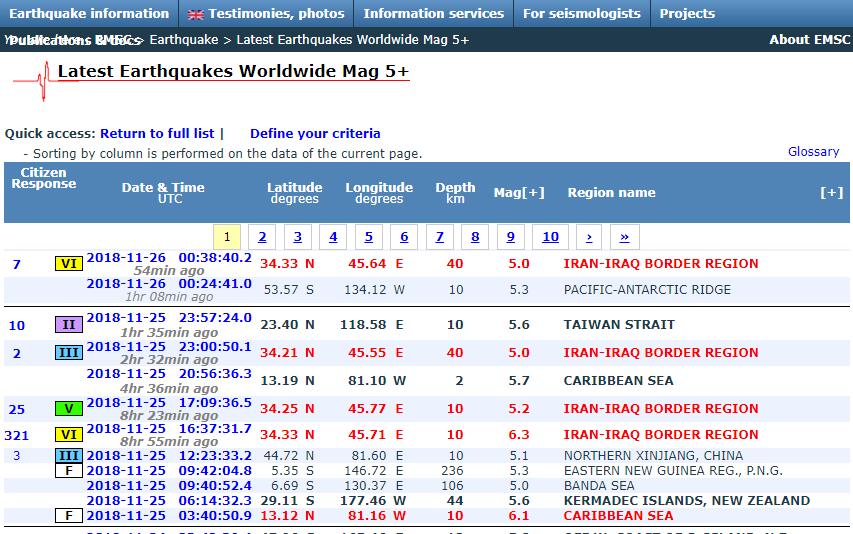This screenshot has height=534, width=853.
Task: Click Return to full list link
Action: point(157,134)
